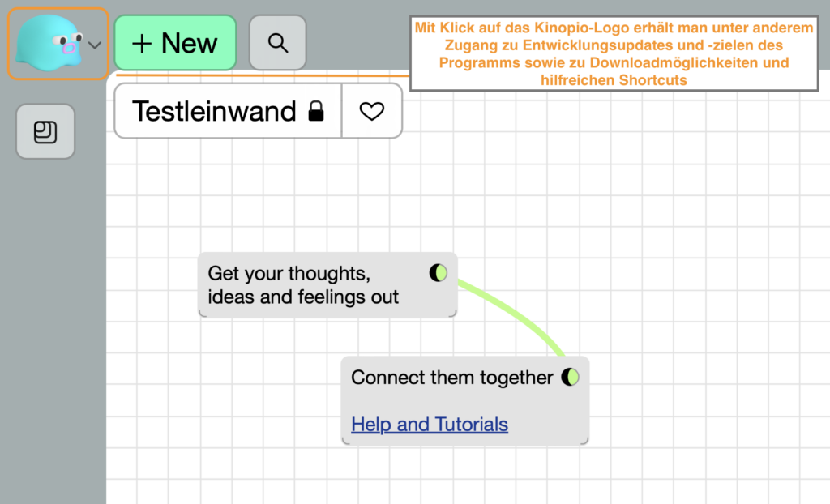Click the word 'Testleinwand' in the title
Viewport: 830px width, 504px height.
pos(214,111)
